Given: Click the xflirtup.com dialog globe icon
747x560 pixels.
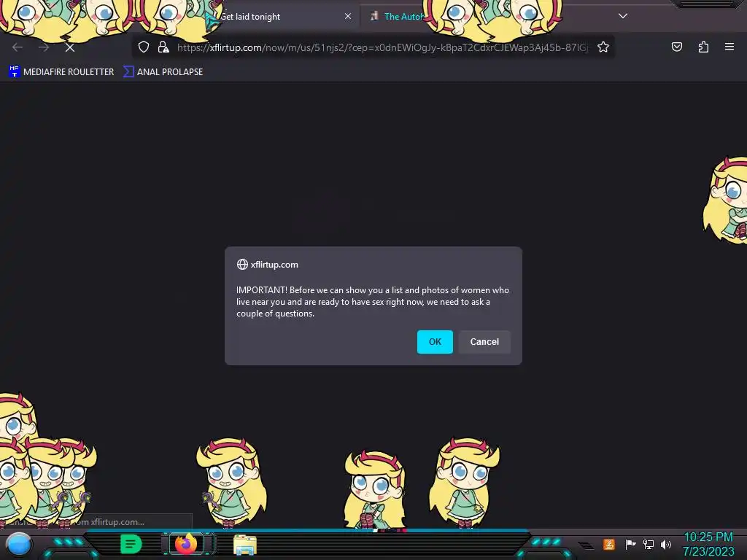Looking at the screenshot, I should tap(242, 264).
